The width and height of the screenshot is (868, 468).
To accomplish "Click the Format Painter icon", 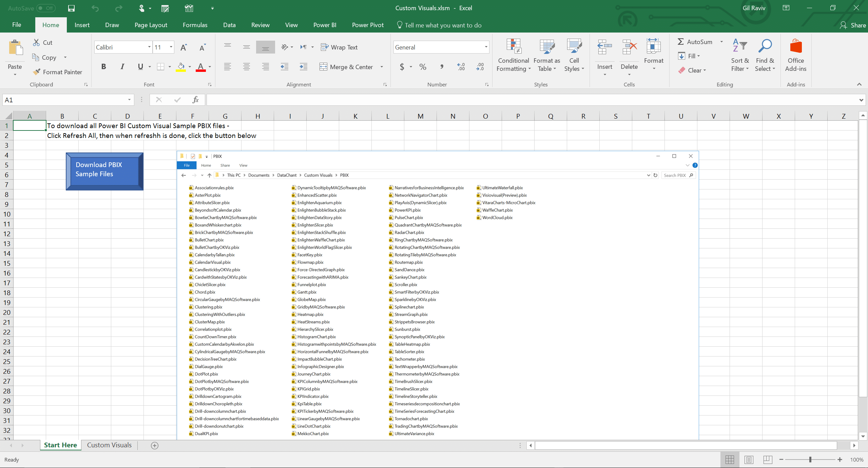I will 37,72.
